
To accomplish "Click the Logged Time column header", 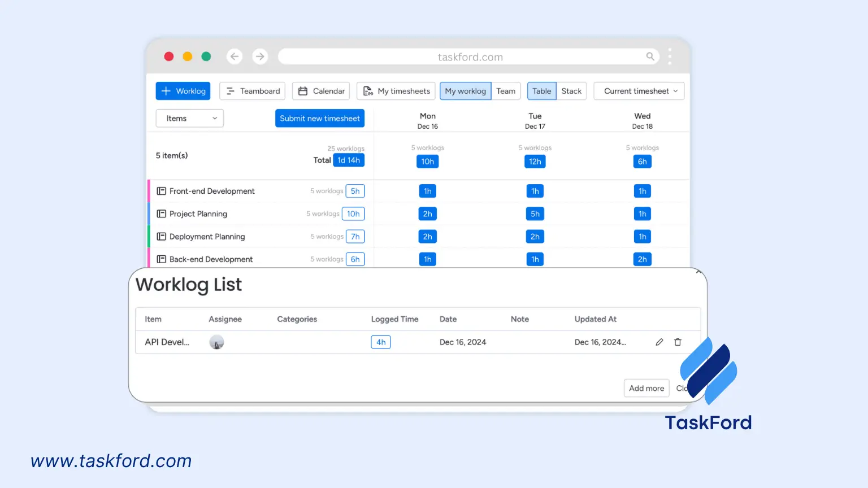I will click(x=395, y=319).
